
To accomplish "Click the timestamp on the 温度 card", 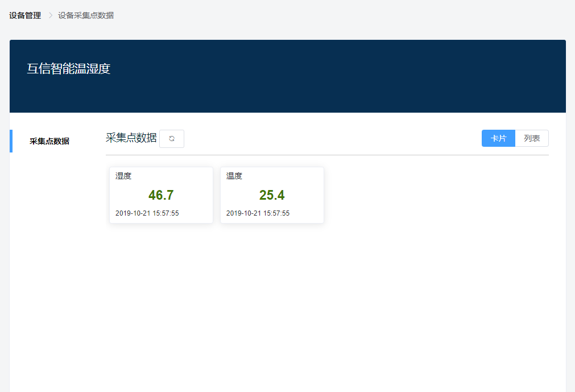I will pos(258,213).
